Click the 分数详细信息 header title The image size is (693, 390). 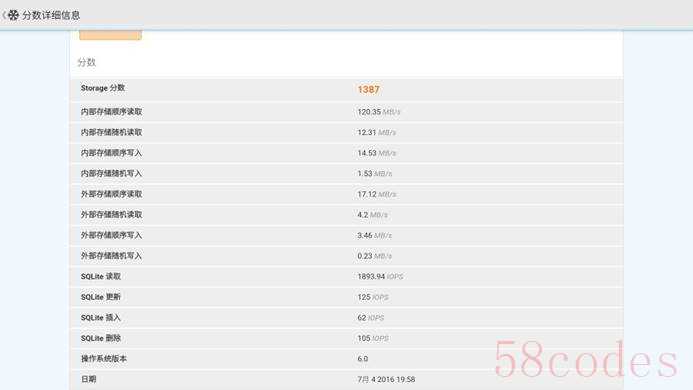click(x=51, y=15)
